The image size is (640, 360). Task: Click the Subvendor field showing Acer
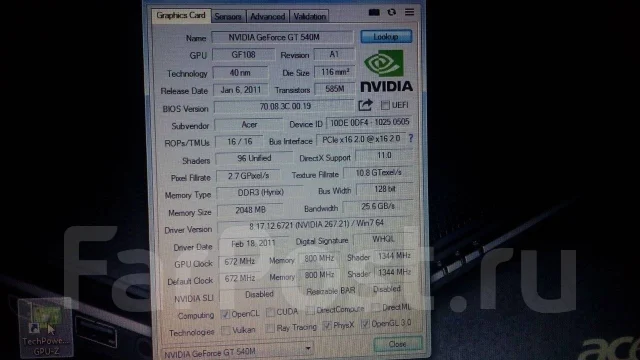point(249,124)
